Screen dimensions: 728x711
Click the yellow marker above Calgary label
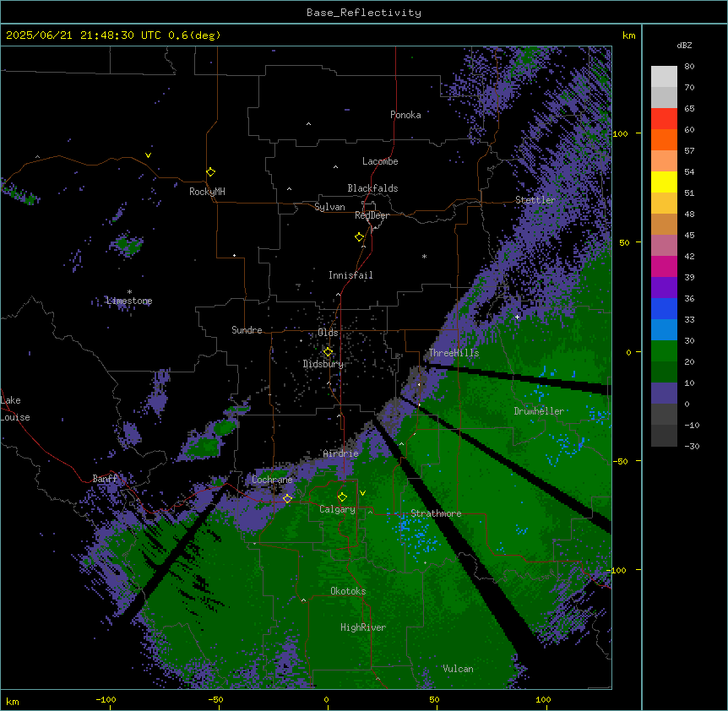click(342, 497)
